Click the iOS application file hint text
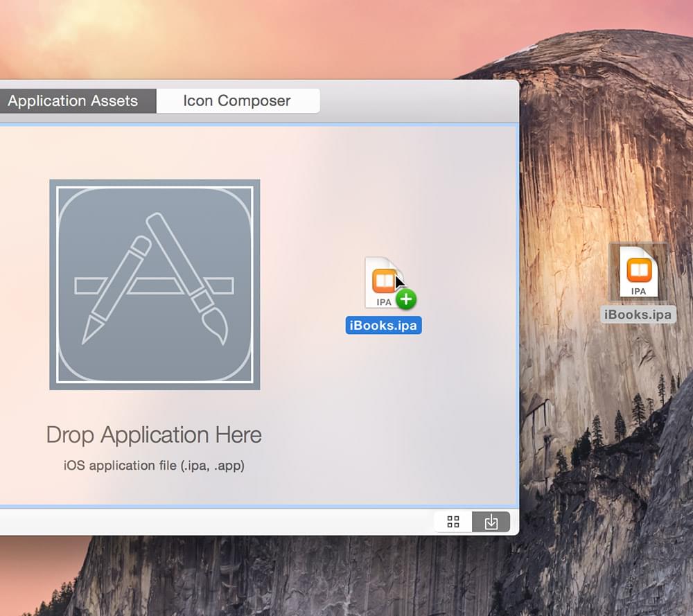693x616 pixels. click(x=154, y=466)
